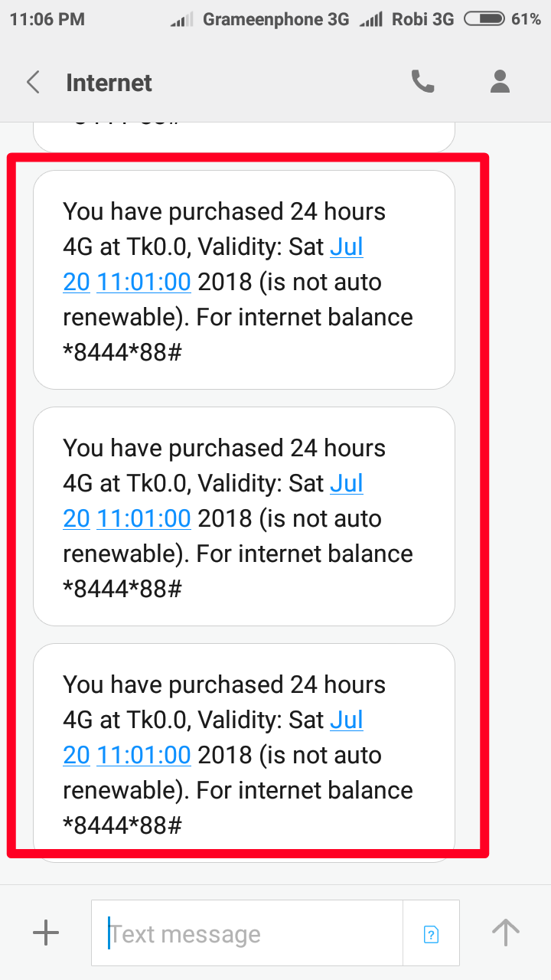This screenshot has height=980, width=551.
Task: Open the 11:01:00 link in first full message
Action: [x=143, y=283]
